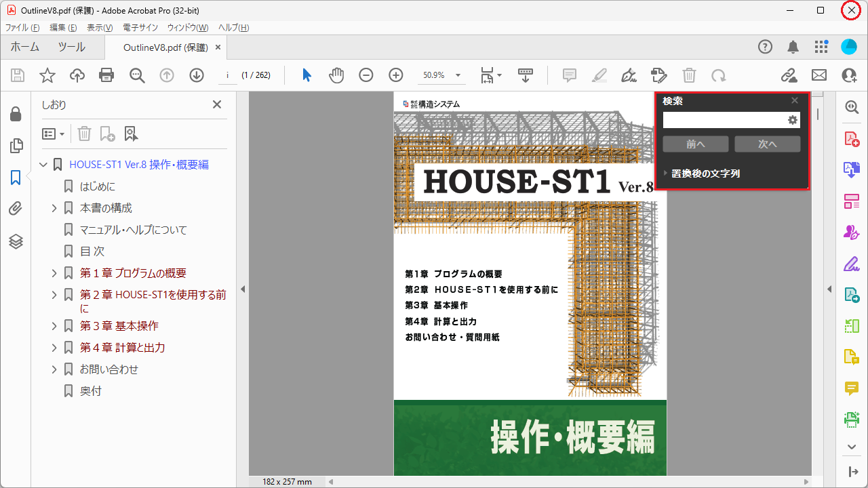Click the 次へ button in search
This screenshot has height=488, width=868.
click(x=767, y=144)
